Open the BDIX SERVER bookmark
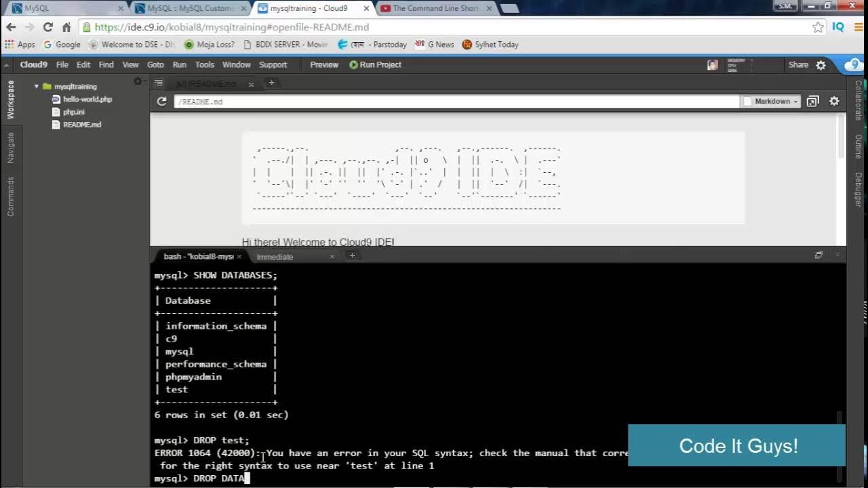Screen dimensions: 868x488 285,45
